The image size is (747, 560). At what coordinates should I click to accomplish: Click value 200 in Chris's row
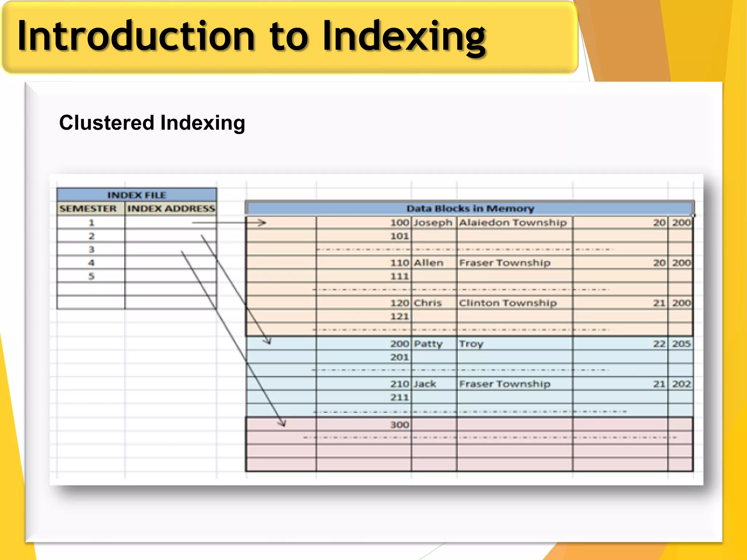[x=681, y=303]
